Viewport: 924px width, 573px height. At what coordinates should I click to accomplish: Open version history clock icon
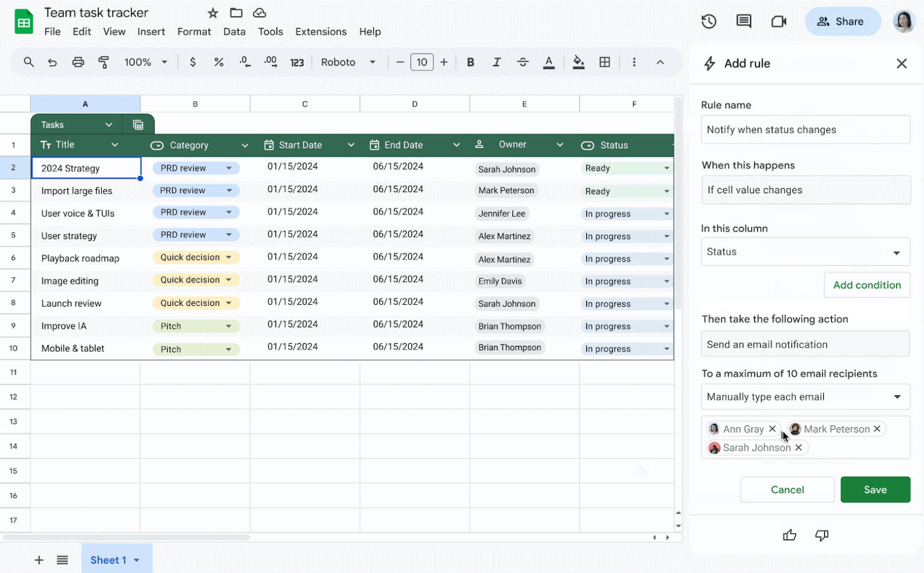709,22
